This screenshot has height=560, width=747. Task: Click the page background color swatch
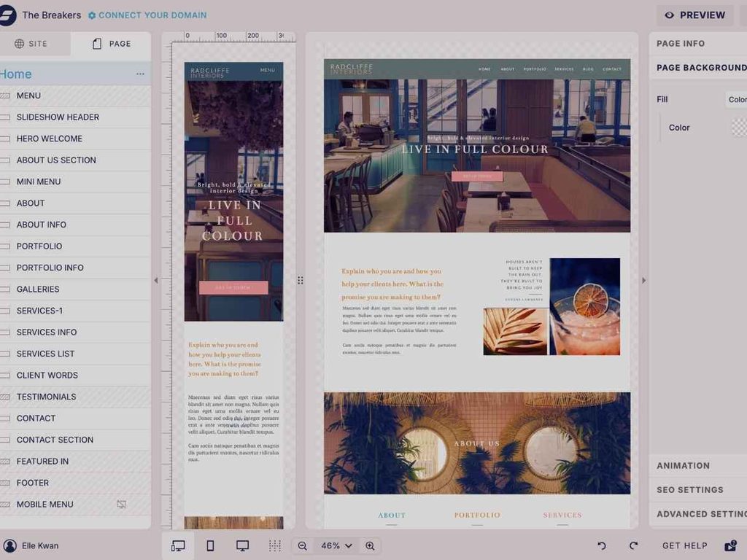tap(739, 128)
